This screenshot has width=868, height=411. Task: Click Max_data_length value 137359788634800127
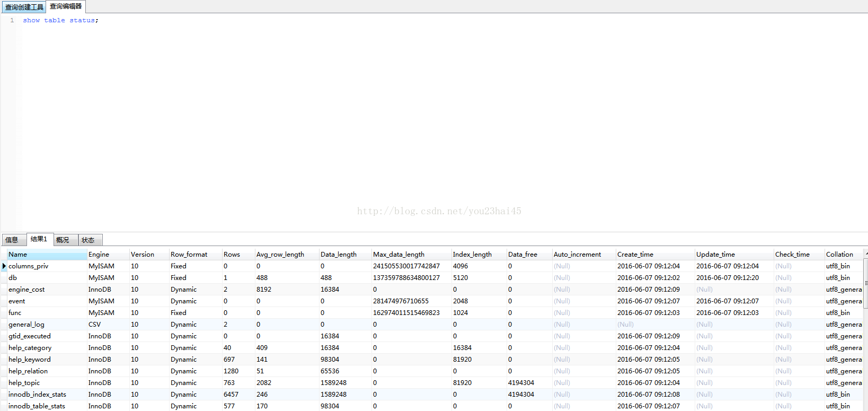coord(411,278)
